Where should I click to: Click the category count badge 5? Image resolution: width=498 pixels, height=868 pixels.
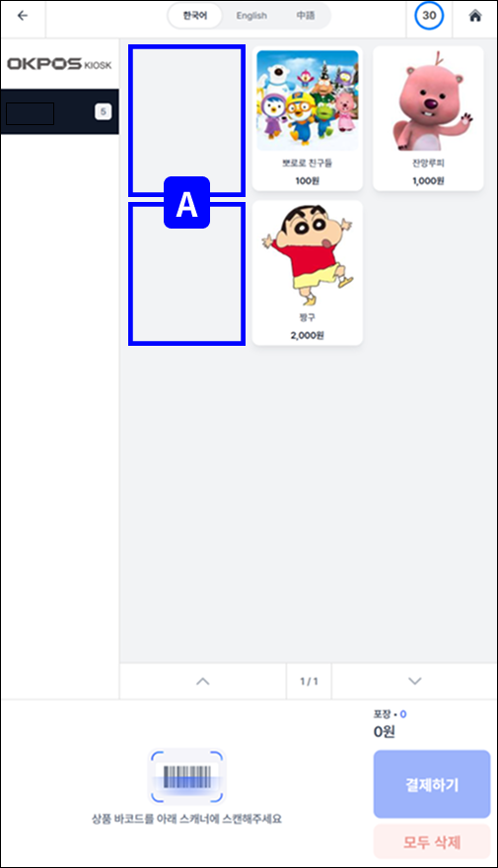coord(103,111)
